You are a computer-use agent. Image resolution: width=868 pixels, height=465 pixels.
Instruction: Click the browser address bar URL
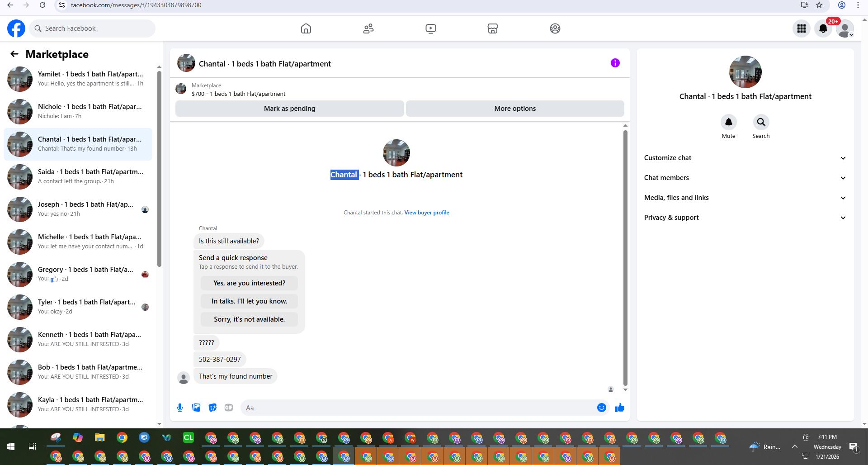tap(136, 5)
